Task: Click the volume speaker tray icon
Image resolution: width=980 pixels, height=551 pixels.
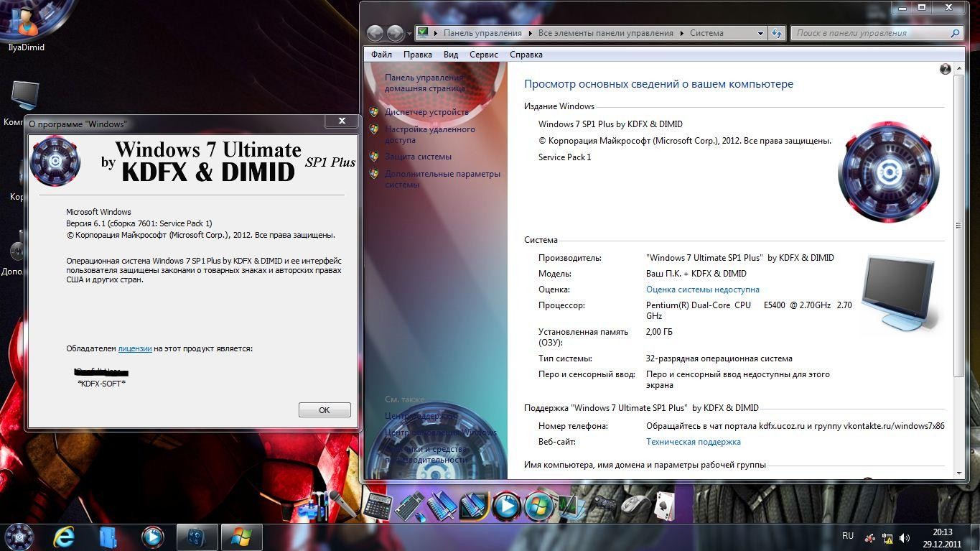Action: click(x=905, y=537)
